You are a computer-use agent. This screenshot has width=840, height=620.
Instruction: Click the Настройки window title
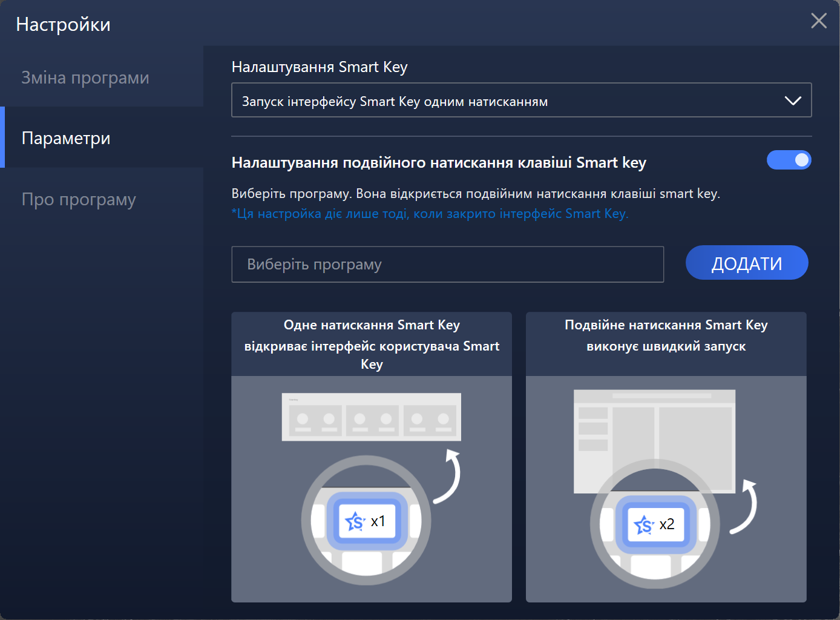pyautogui.click(x=64, y=24)
